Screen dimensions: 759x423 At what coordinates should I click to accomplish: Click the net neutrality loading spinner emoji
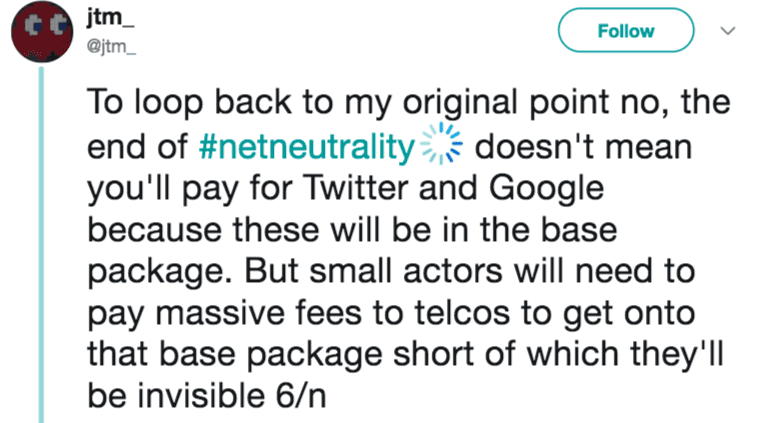tap(441, 144)
